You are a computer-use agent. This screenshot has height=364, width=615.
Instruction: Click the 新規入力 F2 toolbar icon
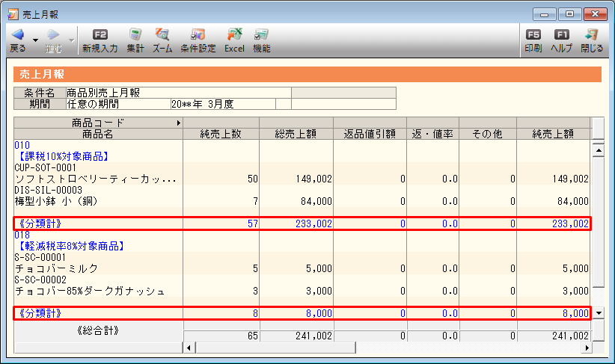click(100, 35)
